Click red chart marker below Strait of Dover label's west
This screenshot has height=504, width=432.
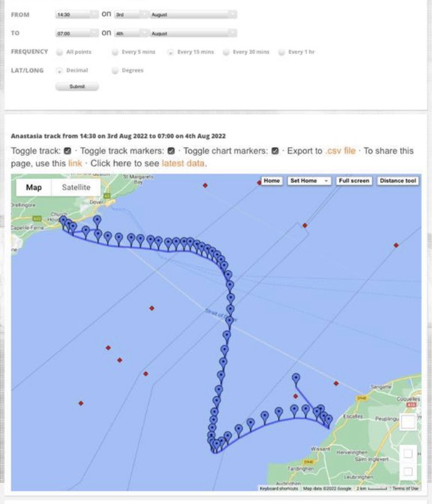(x=151, y=308)
